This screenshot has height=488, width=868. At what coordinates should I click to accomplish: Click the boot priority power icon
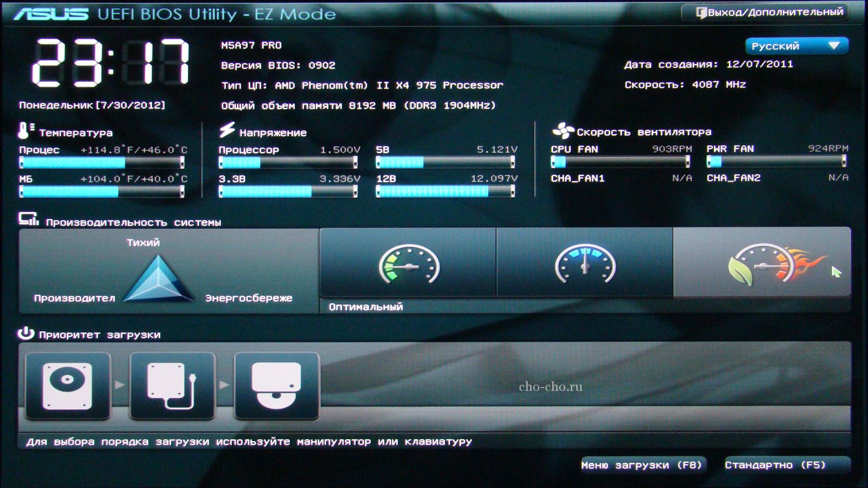(x=26, y=334)
